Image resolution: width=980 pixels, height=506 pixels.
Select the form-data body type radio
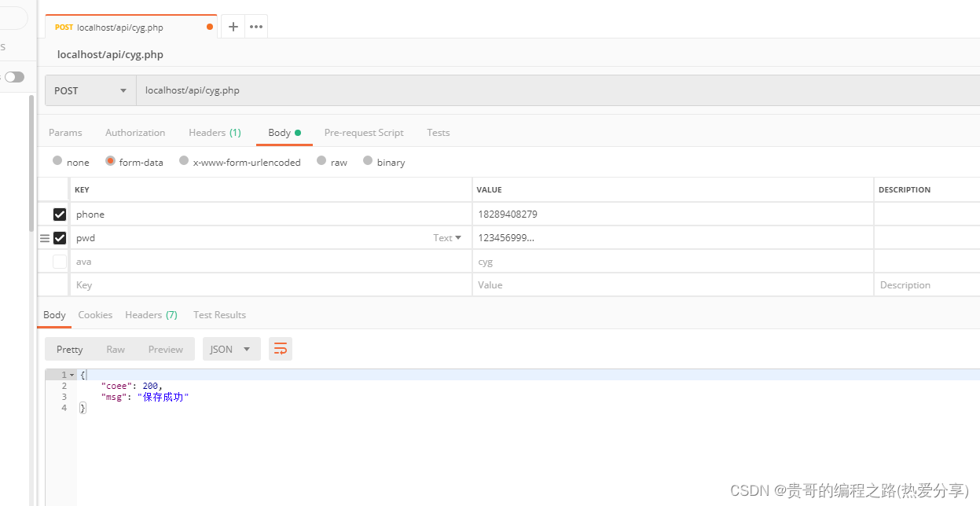(x=110, y=161)
